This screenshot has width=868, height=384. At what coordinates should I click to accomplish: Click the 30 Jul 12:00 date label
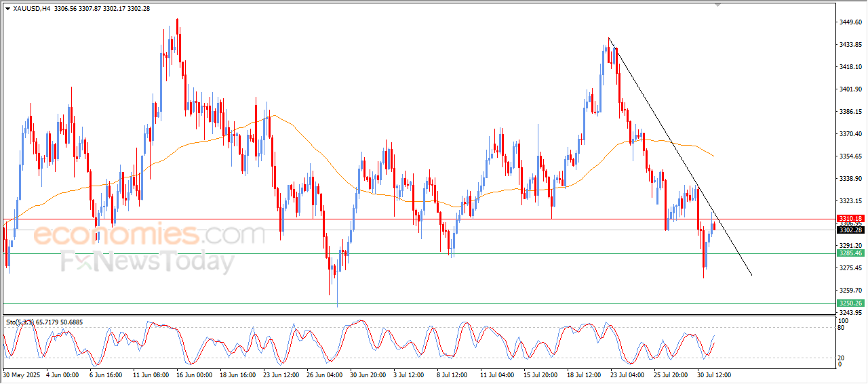714,374
